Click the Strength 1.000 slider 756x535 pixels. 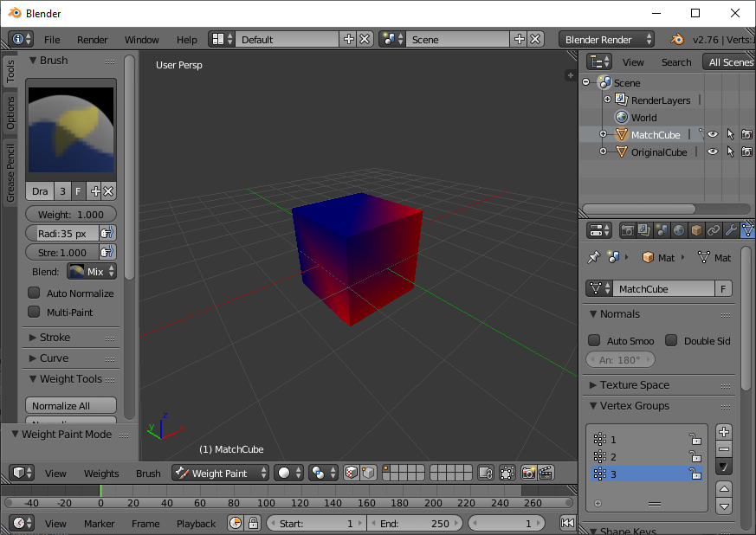click(x=62, y=252)
